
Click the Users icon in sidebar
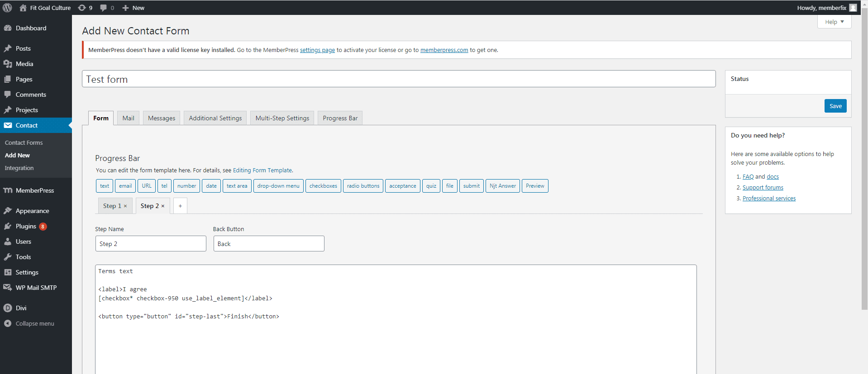[x=8, y=241]
